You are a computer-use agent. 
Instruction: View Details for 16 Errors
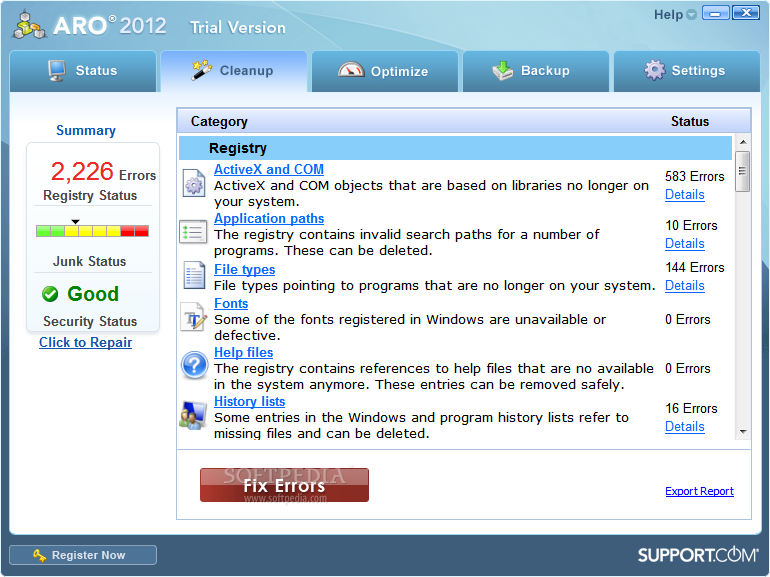tap(685, 427)
